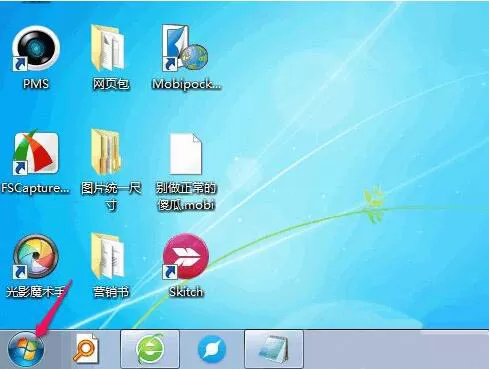The image size is (489, 369).
Task: Select the 营销书 label text
Action: (111, 292)
